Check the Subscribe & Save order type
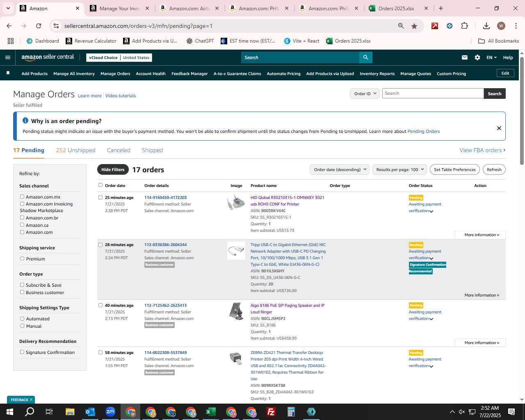This screenshot has height=420, width=525. pyautogui.click(x=22, y=285)
